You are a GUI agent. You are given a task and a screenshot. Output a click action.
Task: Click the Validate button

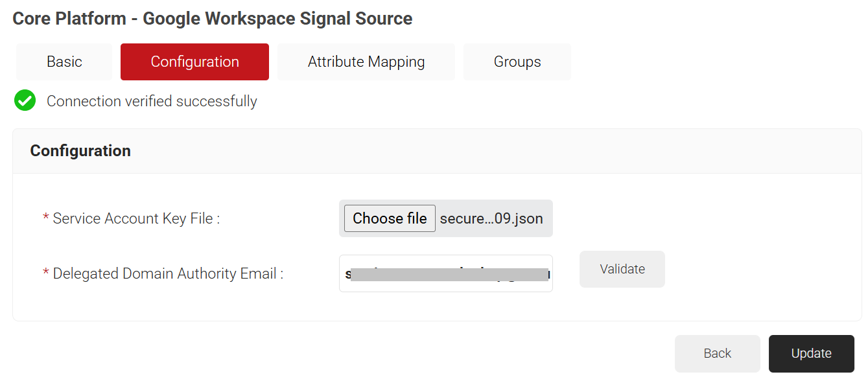coord(622,269)
